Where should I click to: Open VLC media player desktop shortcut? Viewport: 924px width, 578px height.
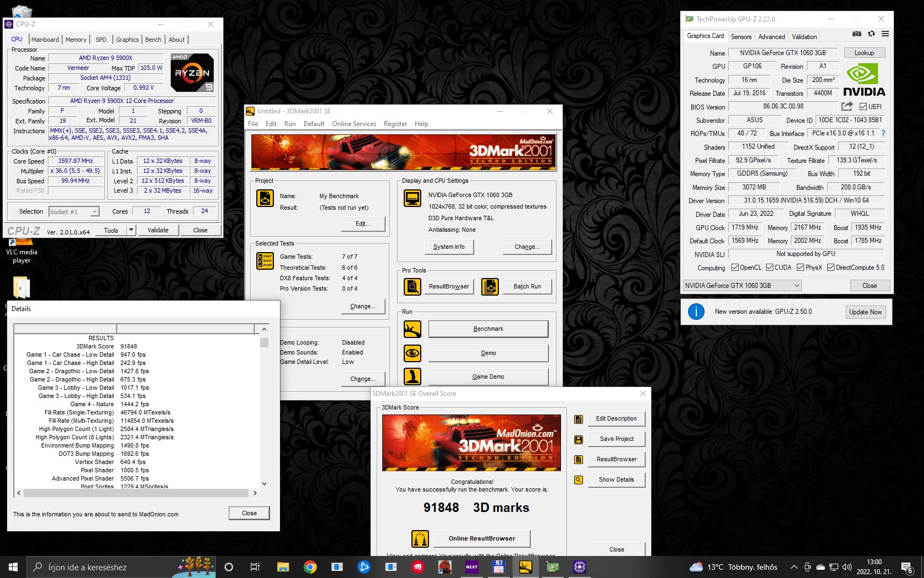click(x=21, y=250)
